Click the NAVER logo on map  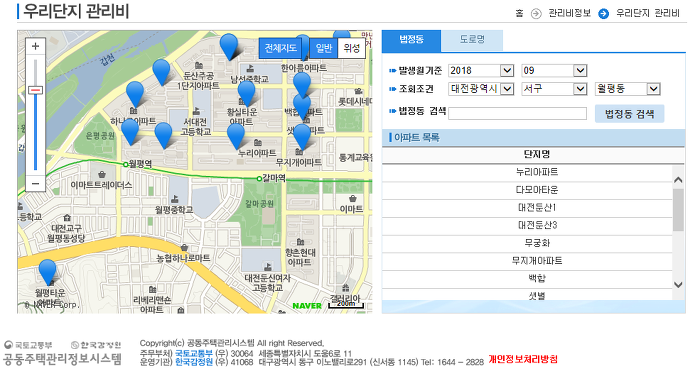(307, 306)
